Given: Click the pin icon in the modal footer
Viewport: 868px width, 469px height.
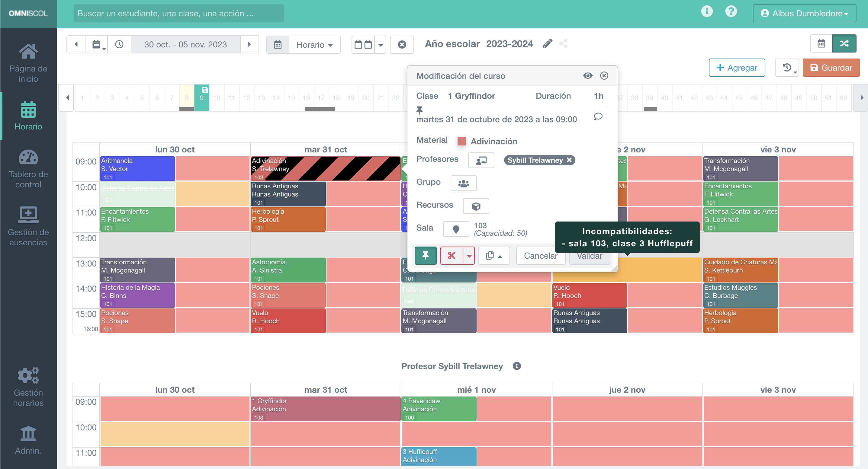Looking at the screenshot, I should pyautogui.click(x=426, y=256).
